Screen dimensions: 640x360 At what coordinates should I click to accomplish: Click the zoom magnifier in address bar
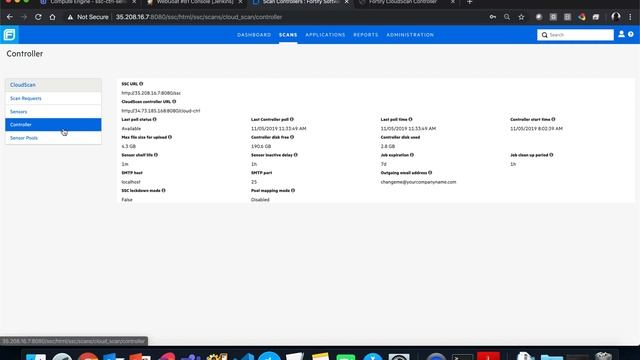pos(507,17)
